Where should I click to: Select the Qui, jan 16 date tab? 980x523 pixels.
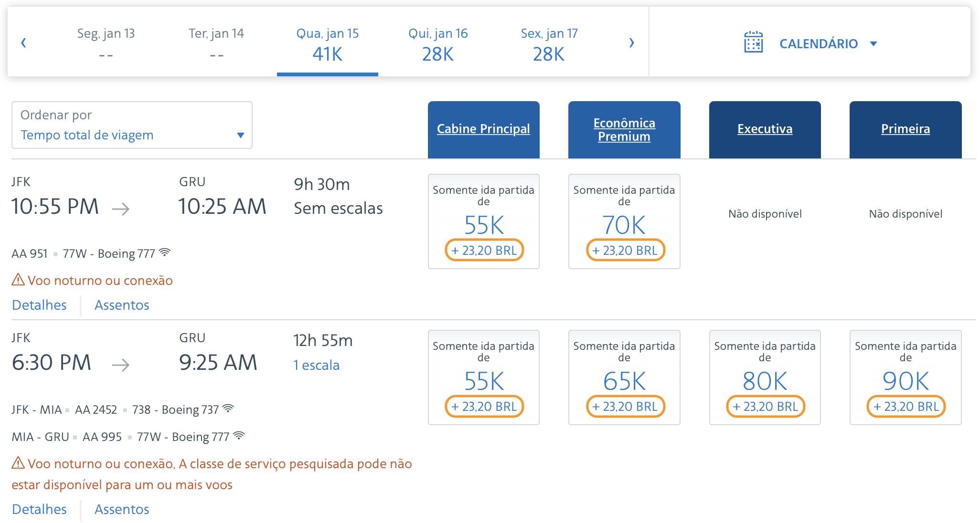click(438, 45)
